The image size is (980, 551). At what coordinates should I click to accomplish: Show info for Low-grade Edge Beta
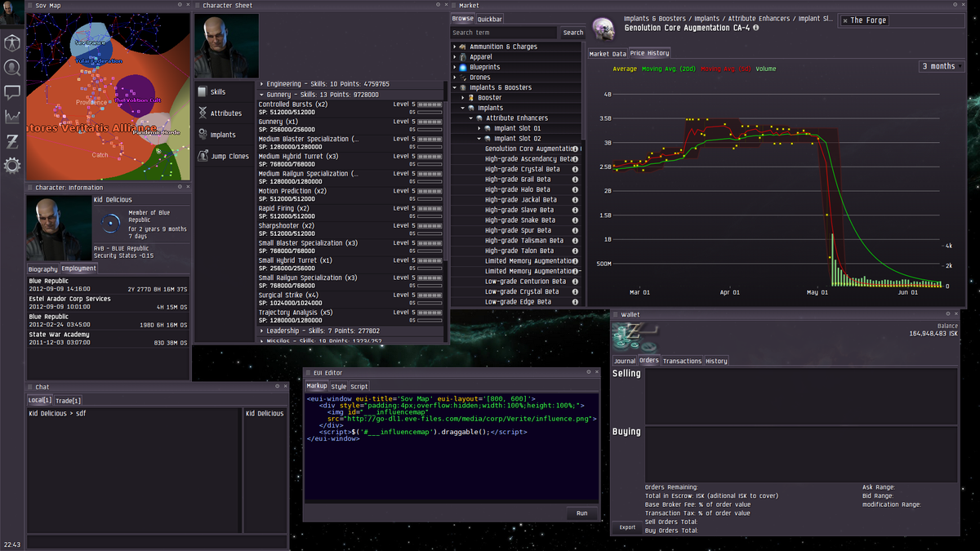coord(576,302)
